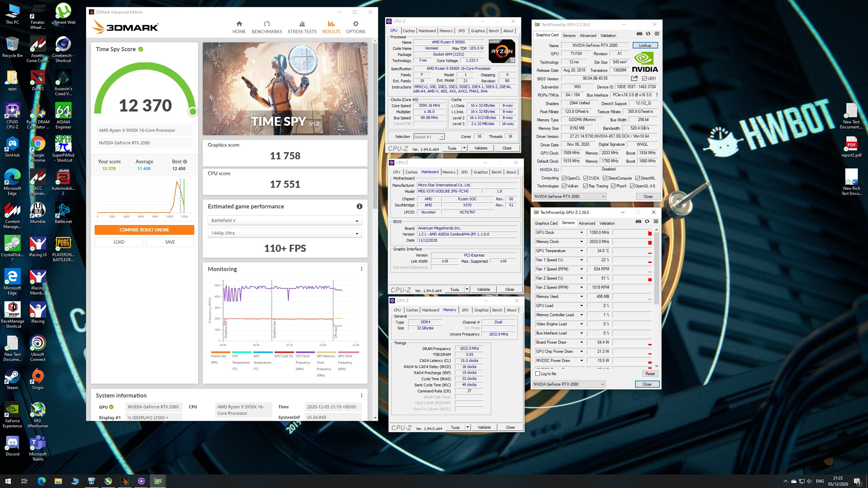Open 3DMark Stress Tests icon
Viewport: 868px width, 488px height.
(x=302, y=24)
